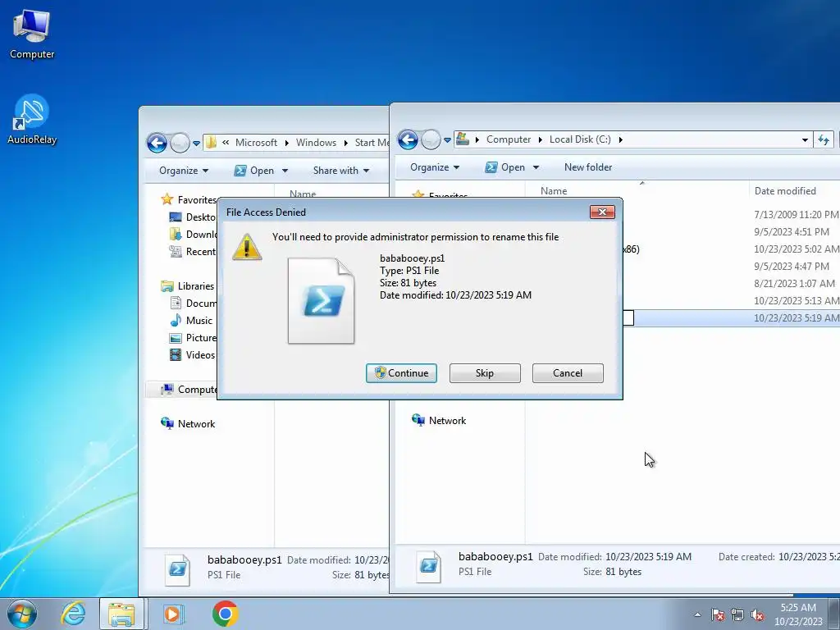Screen dimensions: 840x630
Task: Click the Downloads icon under Favorites
Action: (x=176, y=234)
